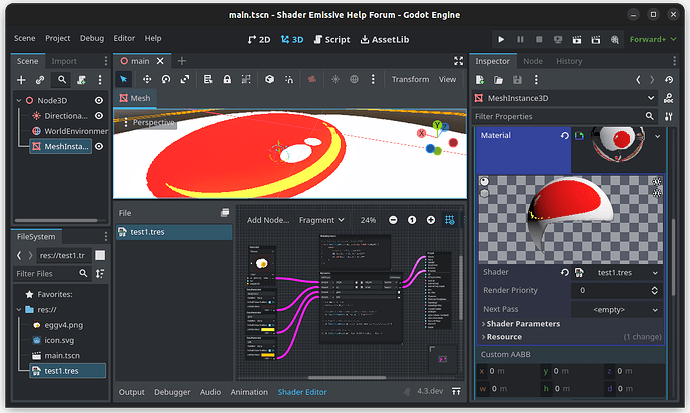Open the Debug menu
690x413 pixels.
(x=92, y=38)
